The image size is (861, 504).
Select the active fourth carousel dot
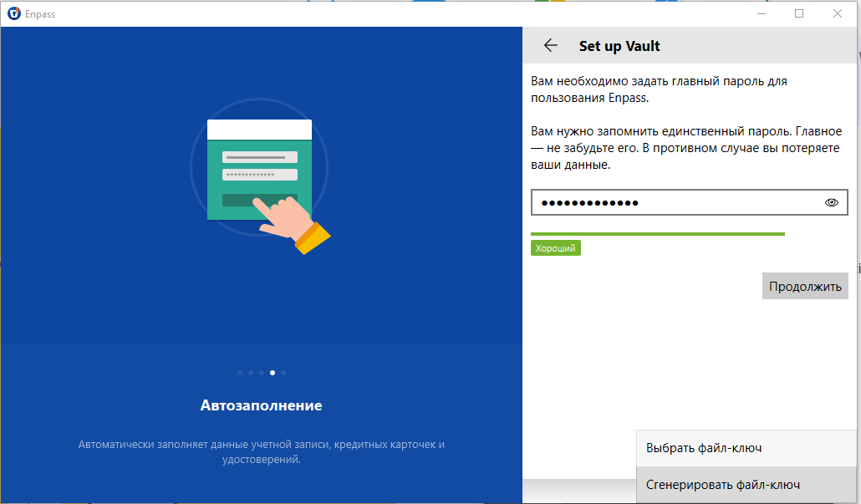pos(273,373)
